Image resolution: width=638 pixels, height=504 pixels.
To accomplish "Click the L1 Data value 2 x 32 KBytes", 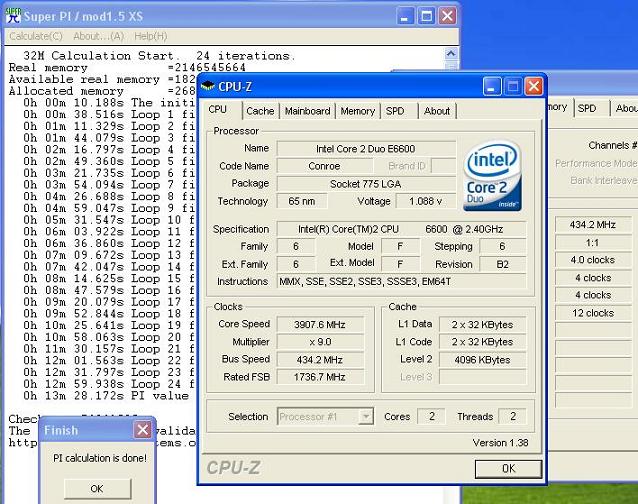I will click(x=482, y=325).
